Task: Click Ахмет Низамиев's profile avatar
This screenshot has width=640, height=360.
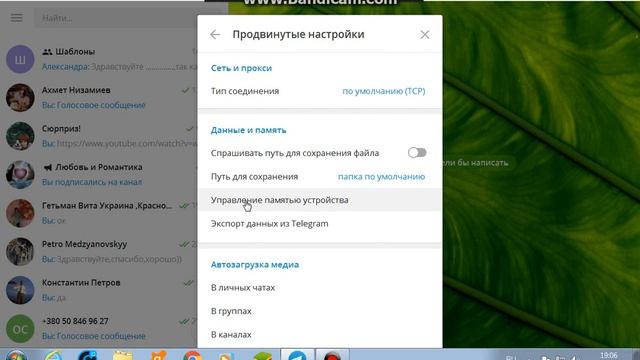Action: [x=20, y=98]
